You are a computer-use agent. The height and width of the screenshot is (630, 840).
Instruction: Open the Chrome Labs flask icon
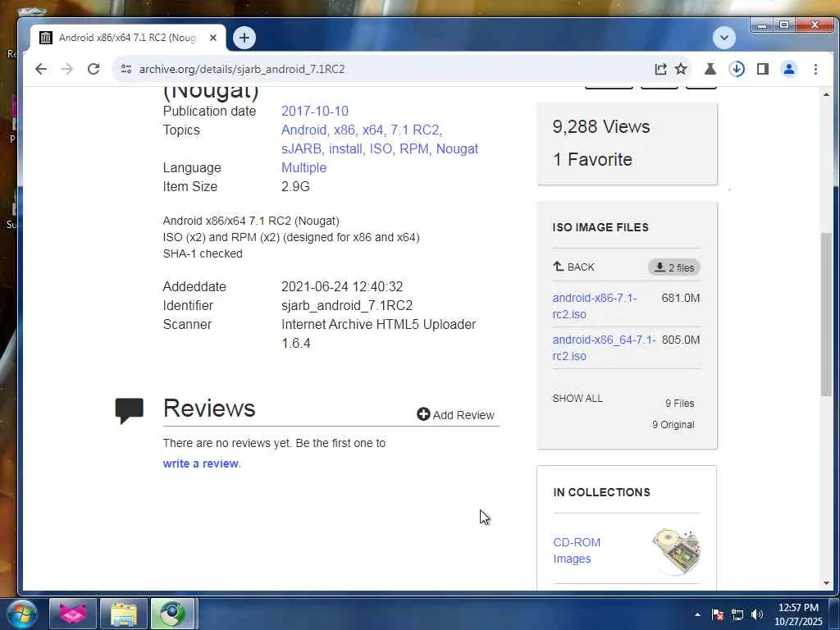point(710,69)
